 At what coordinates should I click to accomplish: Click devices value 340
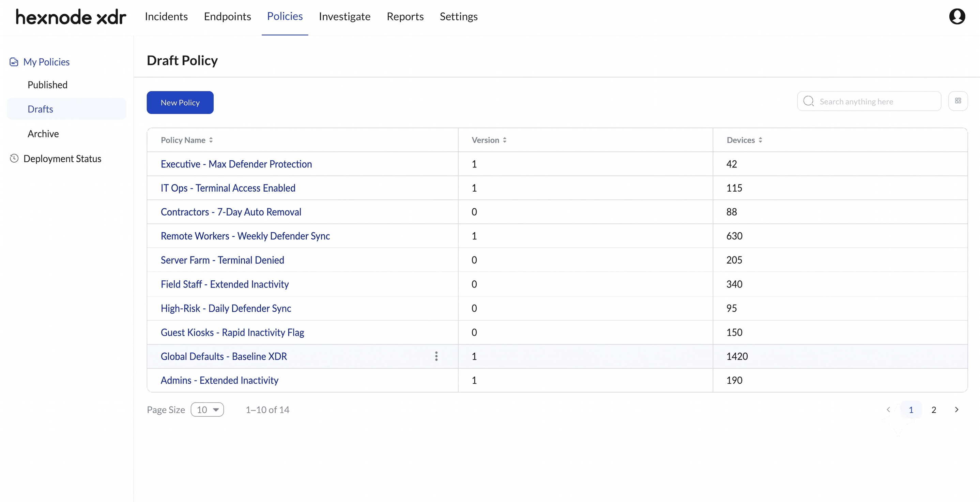pos(734,284)
